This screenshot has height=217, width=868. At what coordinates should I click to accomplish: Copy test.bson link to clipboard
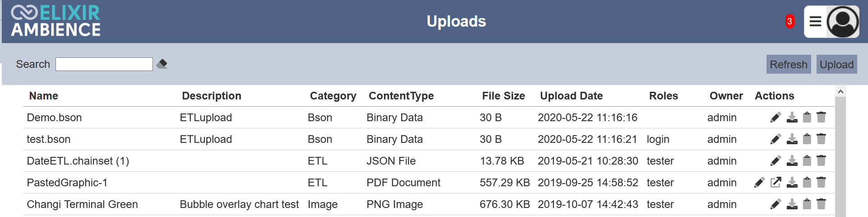[x=807, y=139]
